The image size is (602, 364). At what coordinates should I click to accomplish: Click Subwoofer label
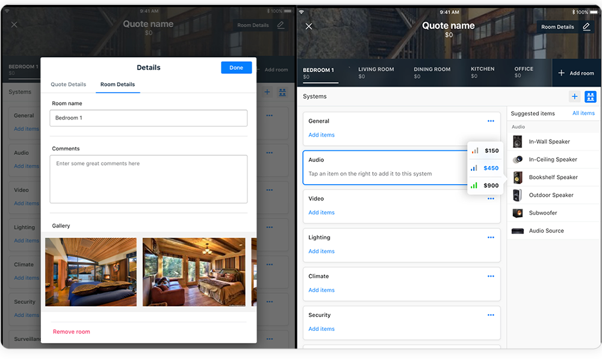(542, 213)
